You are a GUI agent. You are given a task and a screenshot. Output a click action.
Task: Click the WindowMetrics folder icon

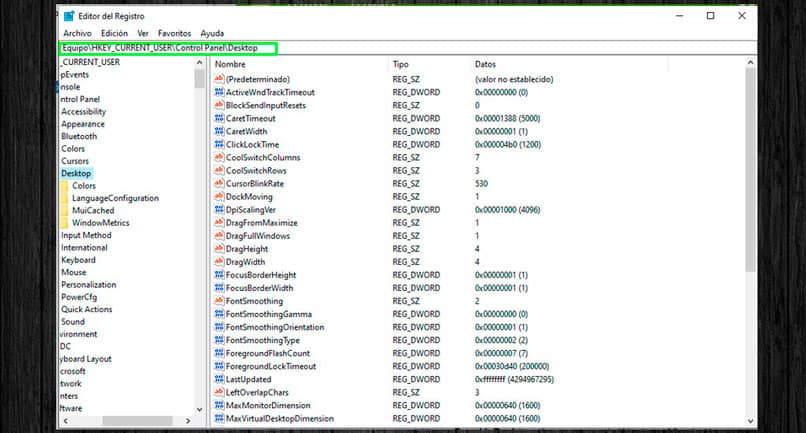point(64,223)
